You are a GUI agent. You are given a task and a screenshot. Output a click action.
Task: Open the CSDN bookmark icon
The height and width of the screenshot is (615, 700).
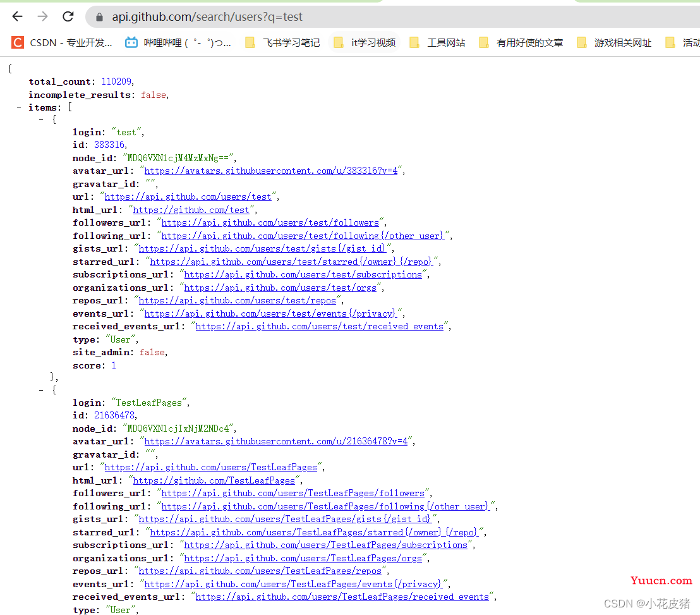[x=18, y=42]
